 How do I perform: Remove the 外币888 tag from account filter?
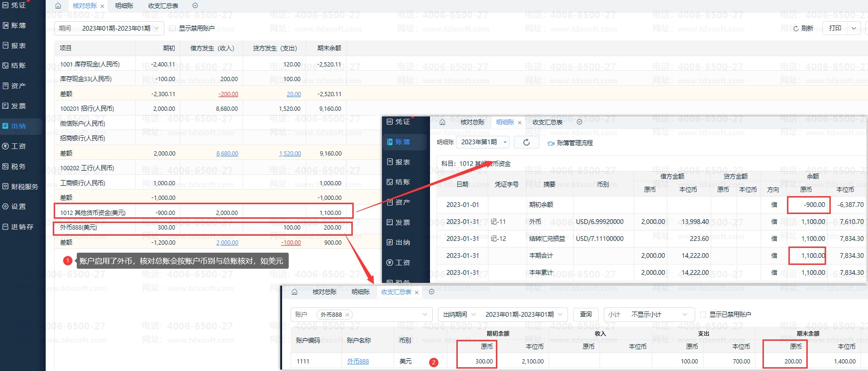(x=347, y=315)
